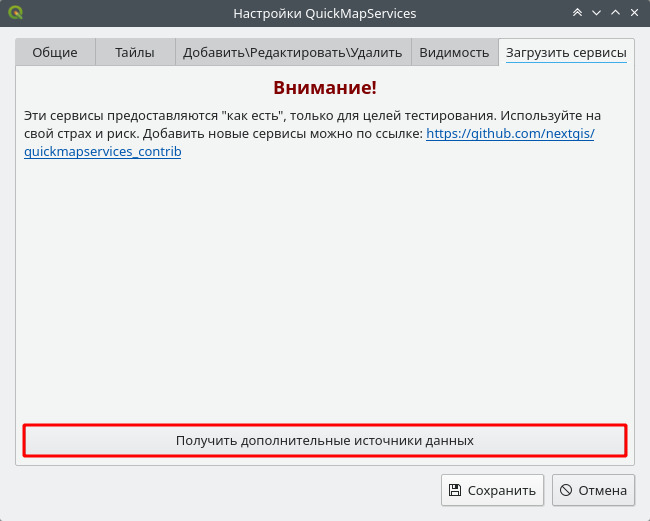Screen dimensions: 650x521
Task: Click the QGIS logo in title bar
Action: click(14, 13)
